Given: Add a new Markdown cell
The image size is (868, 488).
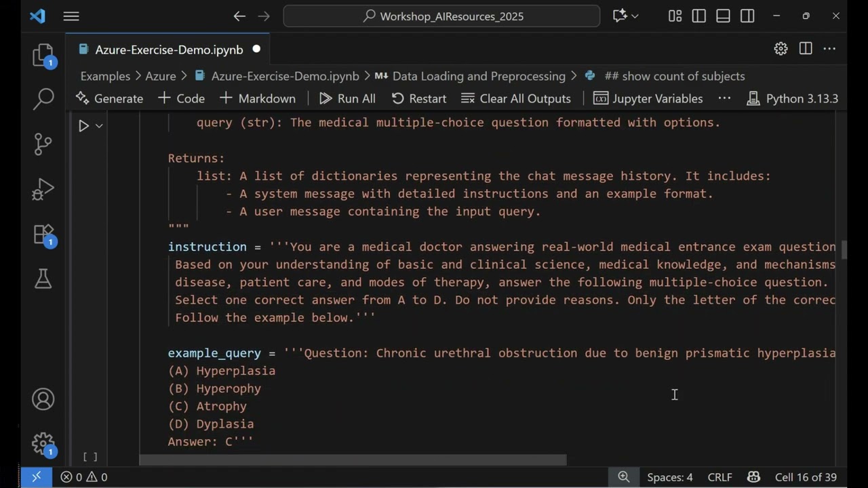Looking at the screenshot, I should (x=257, y=98).
